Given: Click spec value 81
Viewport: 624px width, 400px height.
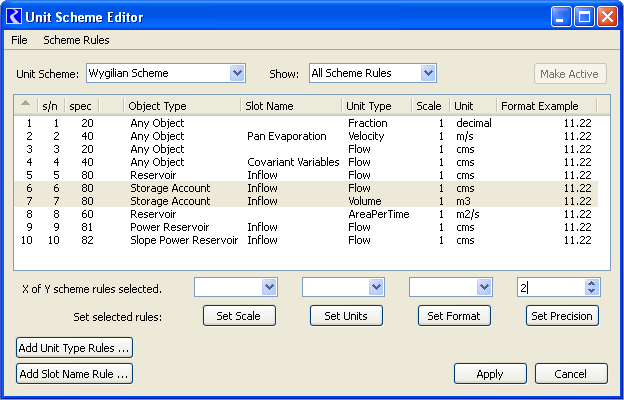Looking at the screenshot, I should click(x=87, y=227).
